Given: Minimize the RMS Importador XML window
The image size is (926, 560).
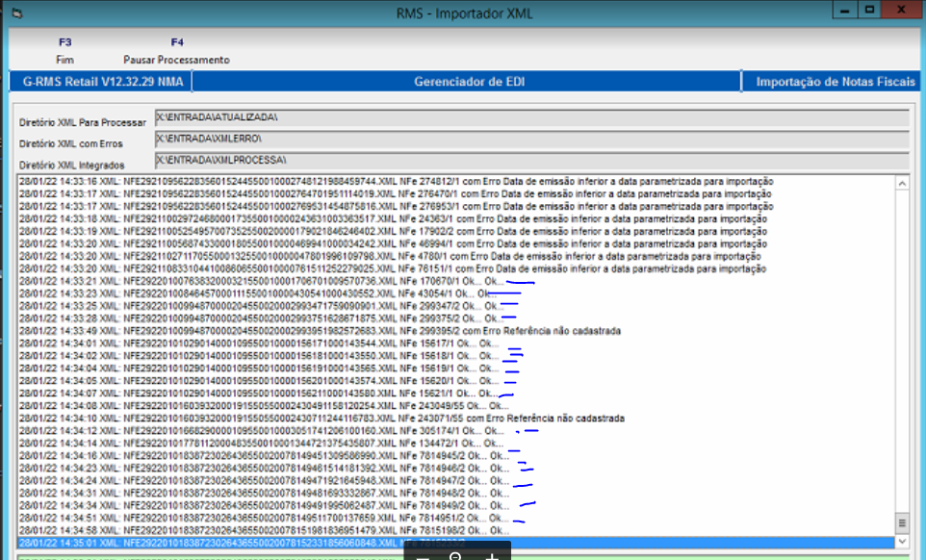Looking at the screenshot, I should point(844,10).
